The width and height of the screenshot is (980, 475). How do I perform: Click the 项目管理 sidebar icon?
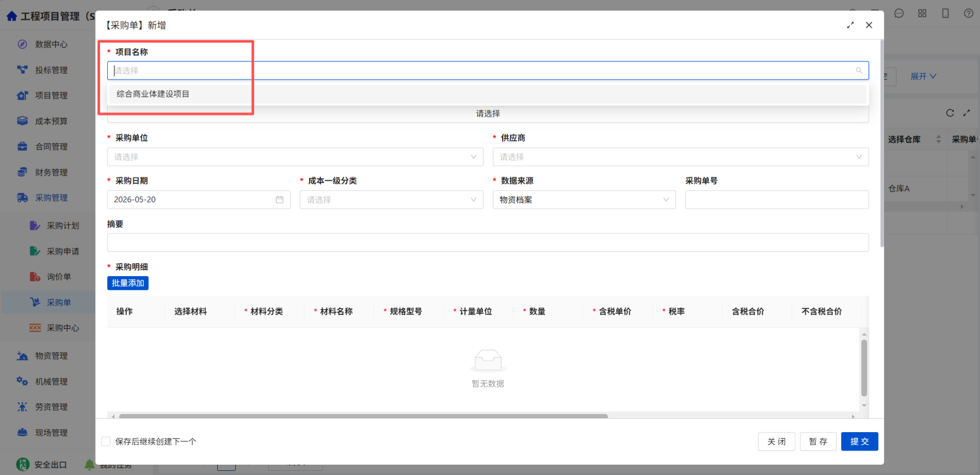pos(22,96)
